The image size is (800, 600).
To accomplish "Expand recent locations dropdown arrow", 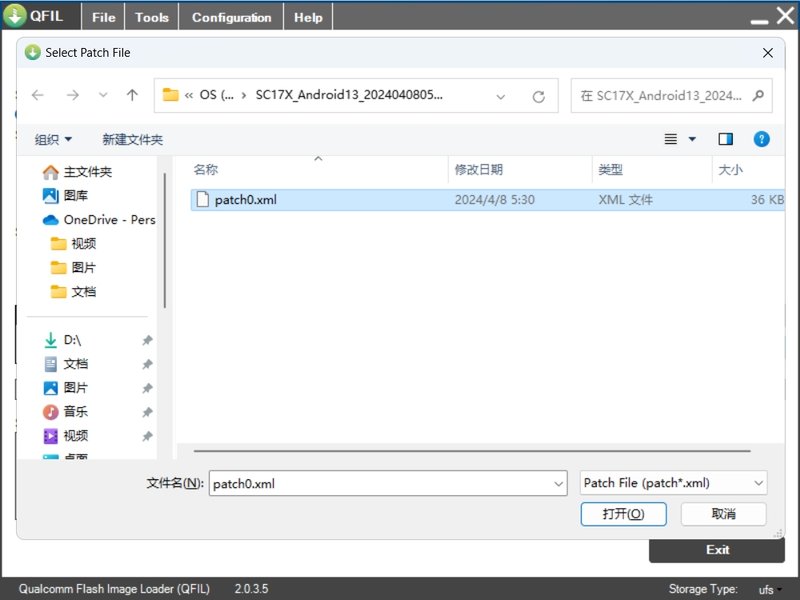I will [x=103, y=95].
